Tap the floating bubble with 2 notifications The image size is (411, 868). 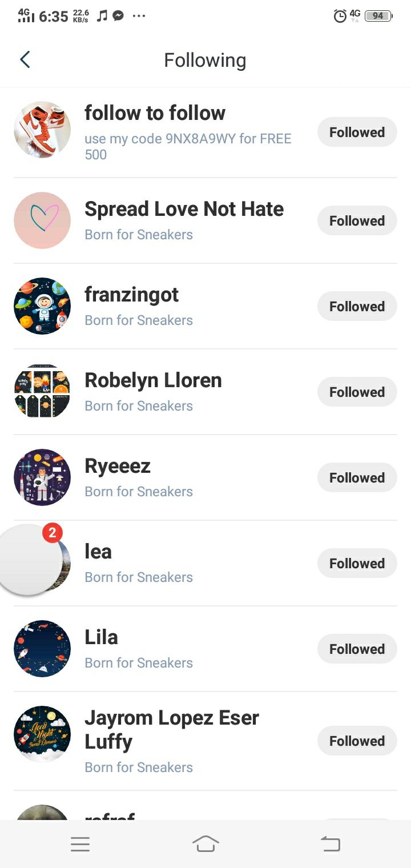(x=30, y=558)
